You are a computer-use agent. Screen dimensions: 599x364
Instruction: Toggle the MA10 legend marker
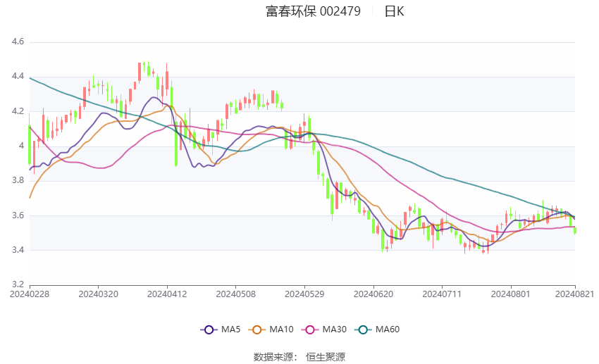(x=257, y=329)
